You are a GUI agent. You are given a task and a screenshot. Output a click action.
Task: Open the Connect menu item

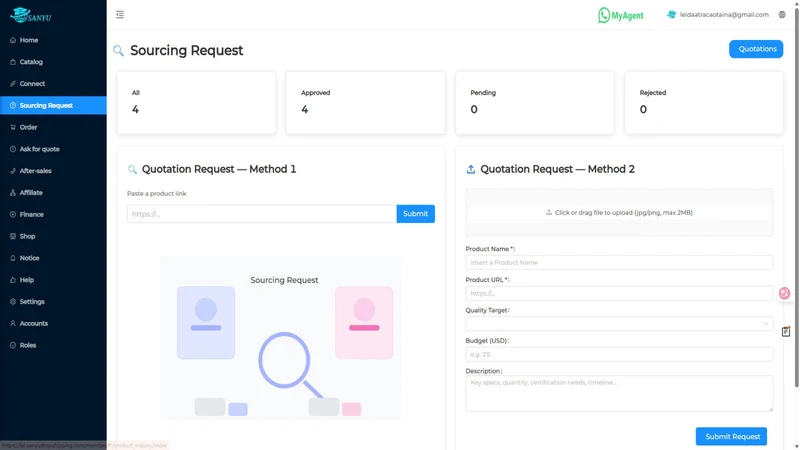53,84
